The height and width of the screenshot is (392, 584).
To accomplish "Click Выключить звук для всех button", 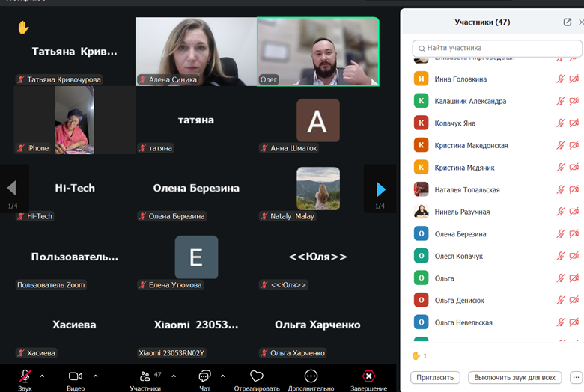I will [515, 378].
